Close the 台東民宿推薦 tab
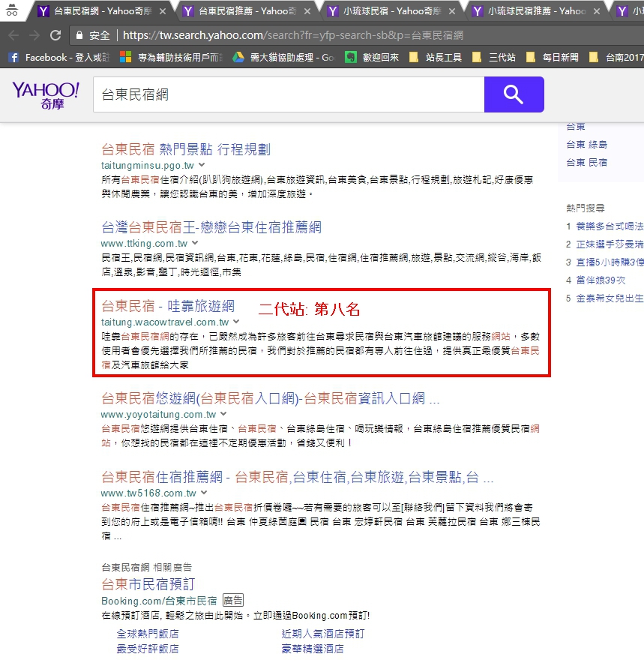Screen dimensions: 644x663 point(307,11)
